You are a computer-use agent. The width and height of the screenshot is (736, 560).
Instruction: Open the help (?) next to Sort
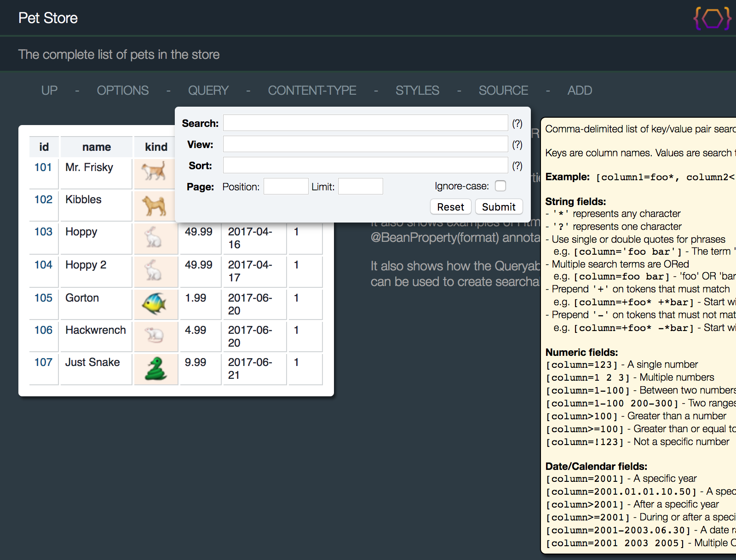517,166
